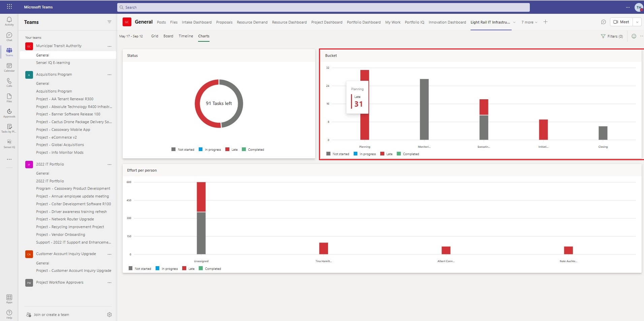Open the Chat icon in sidebar

coord(9,37)
